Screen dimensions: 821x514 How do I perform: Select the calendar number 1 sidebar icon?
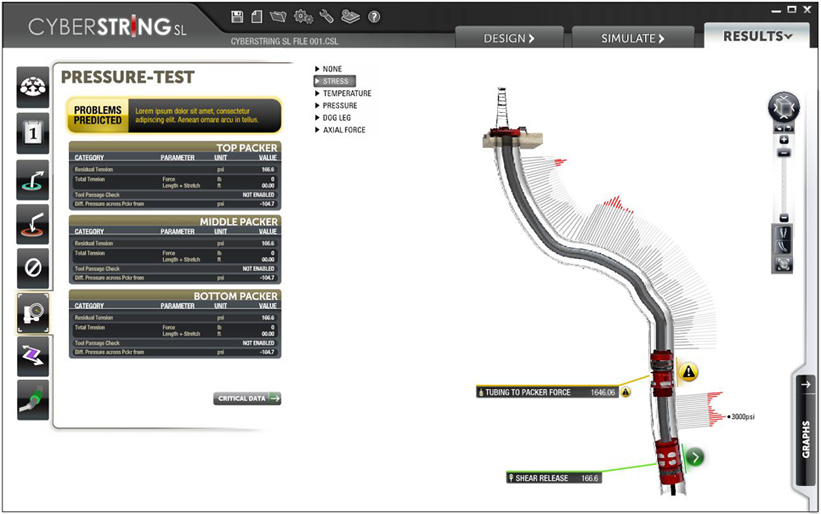(x=33, y=133)
